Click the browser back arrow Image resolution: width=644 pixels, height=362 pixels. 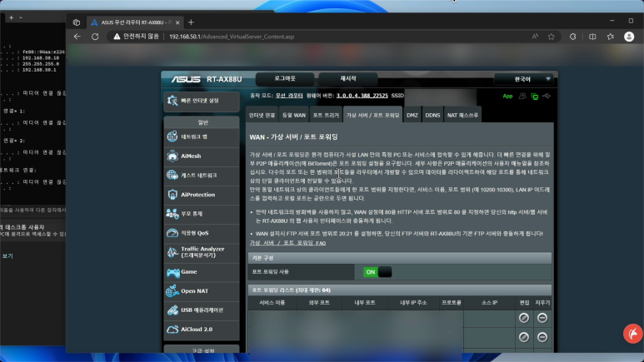tap(77, 37)
